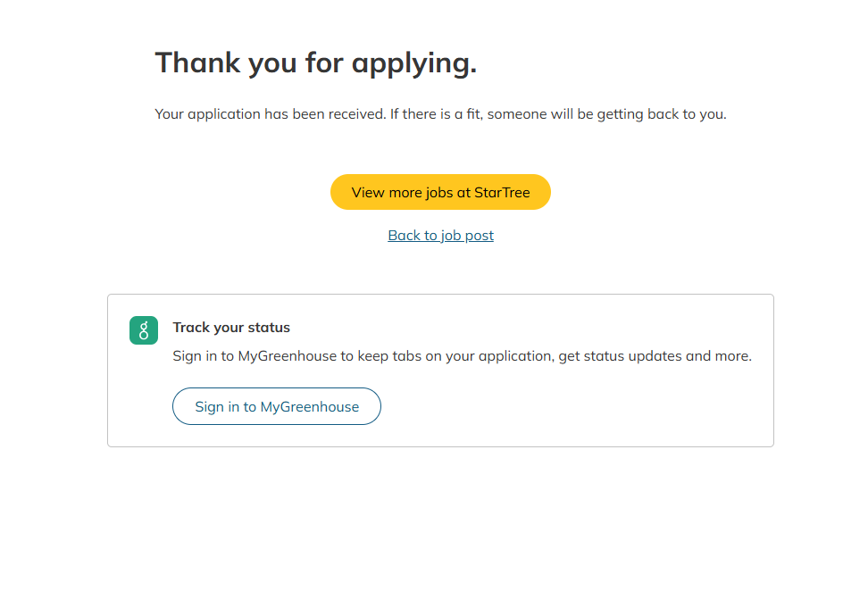Screen dimensions: 868x608
Task: Open View more jobs at StarTree
Action: (x=440, y=192)
